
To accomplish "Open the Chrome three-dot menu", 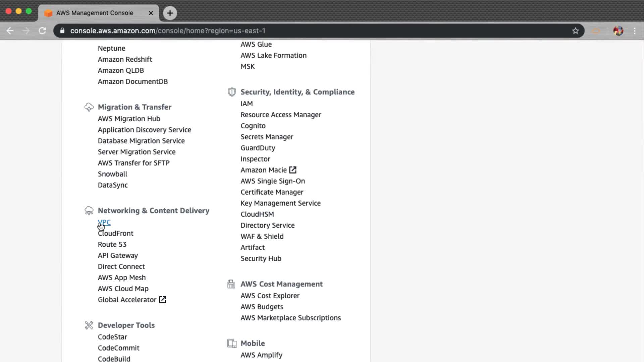I will point(635,31).
